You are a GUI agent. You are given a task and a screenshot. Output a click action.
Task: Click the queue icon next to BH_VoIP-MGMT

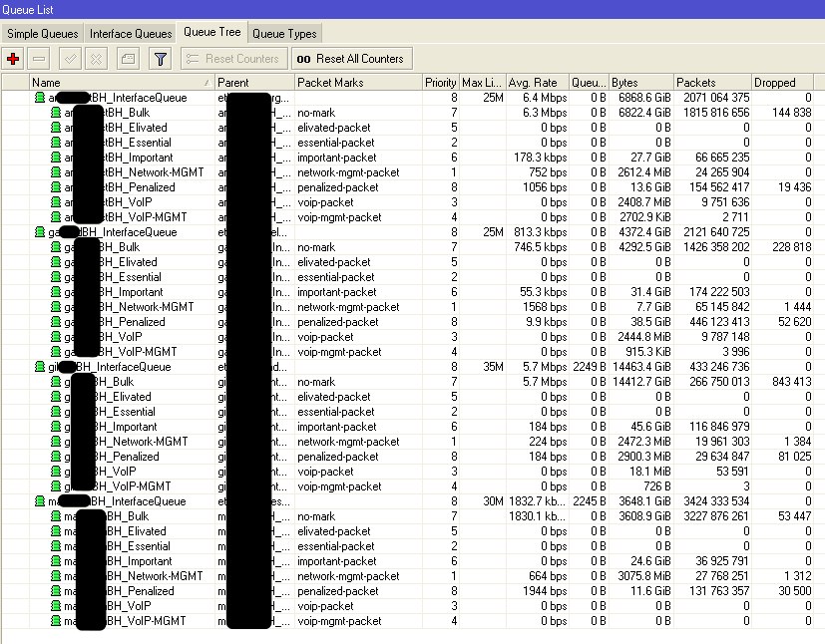pyautogui.click(x=55, y=217)
